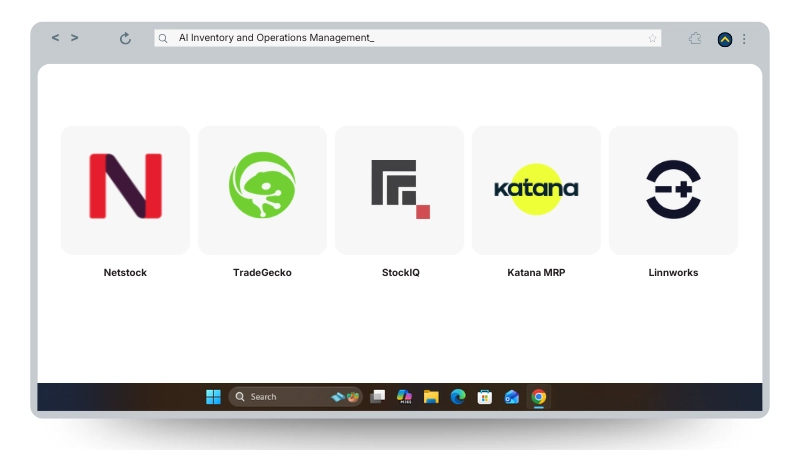Image resolution: width=800 pixels, height=450 pixels.
Task: Click the taskbar Search box
Action: tap(295, 396)
